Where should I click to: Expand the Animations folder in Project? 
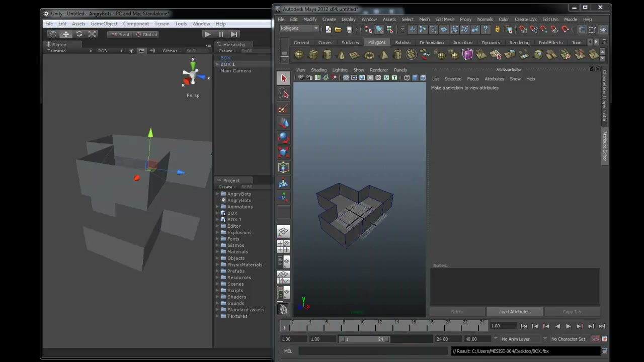pyautogui.click(x=218, y=207)
